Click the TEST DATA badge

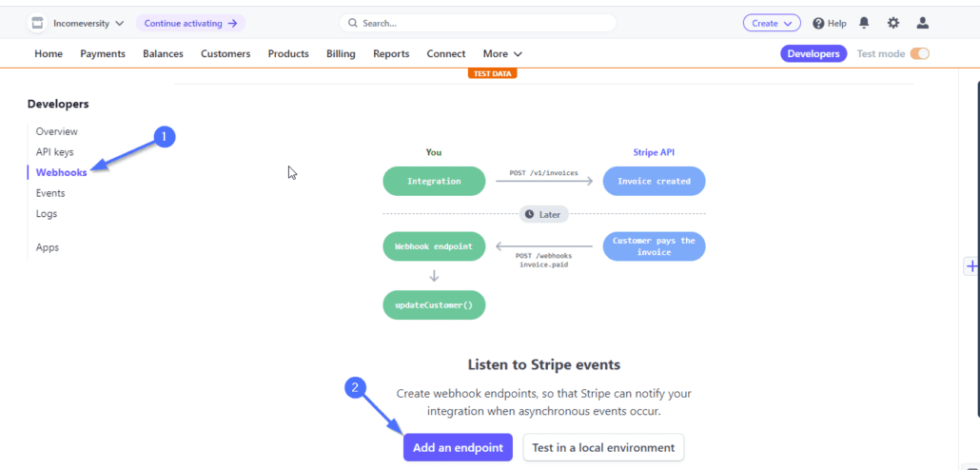coord(493,74)
